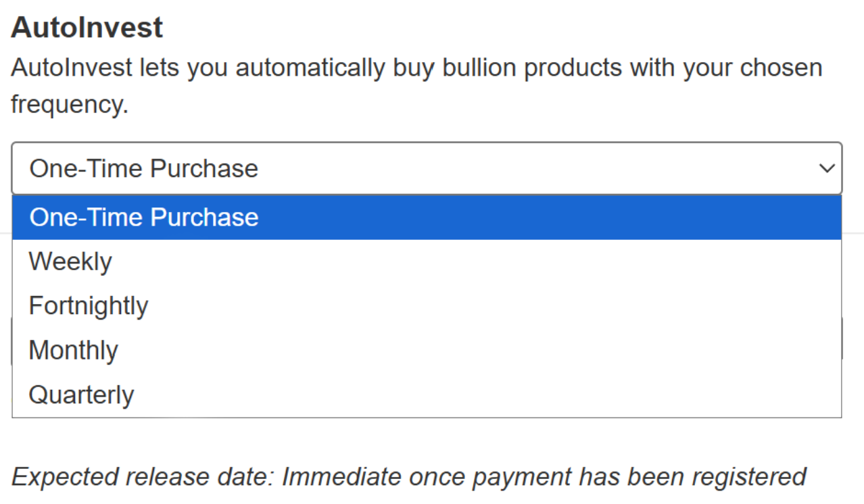Click the AutoInvest section heading
This screenshot has width=864, height=504.
87,28
